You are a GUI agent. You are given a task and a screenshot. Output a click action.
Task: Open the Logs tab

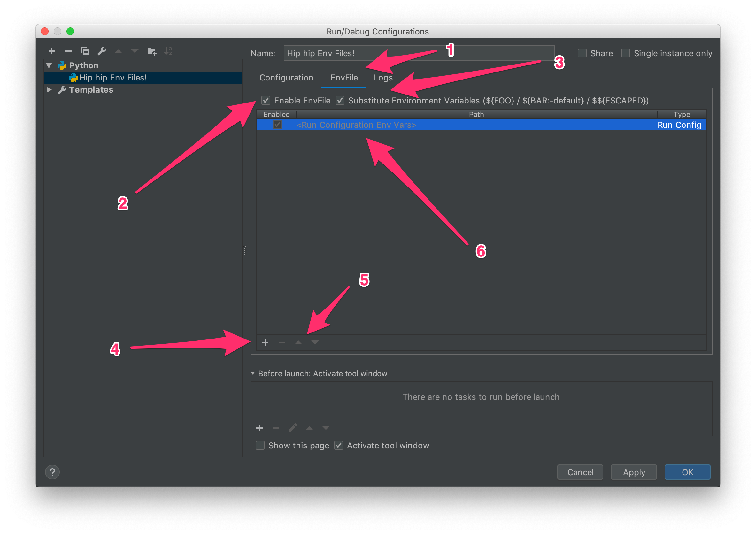[x=383, y=78]
